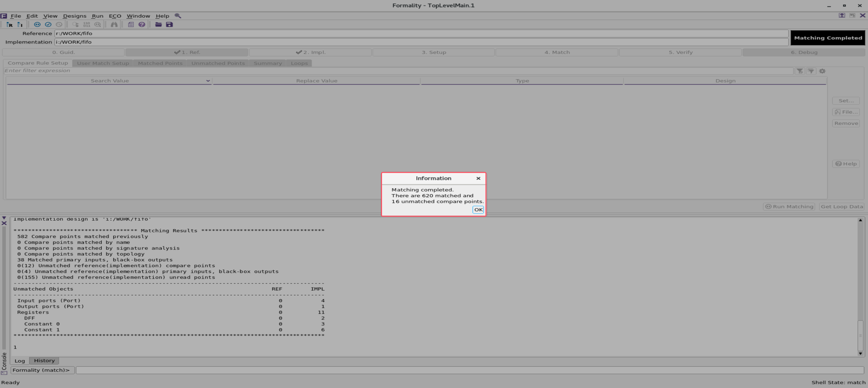Viewport: 868px width, 388px height.
Task: Toggle the filter-with-check icon
Action: (800, 71)
